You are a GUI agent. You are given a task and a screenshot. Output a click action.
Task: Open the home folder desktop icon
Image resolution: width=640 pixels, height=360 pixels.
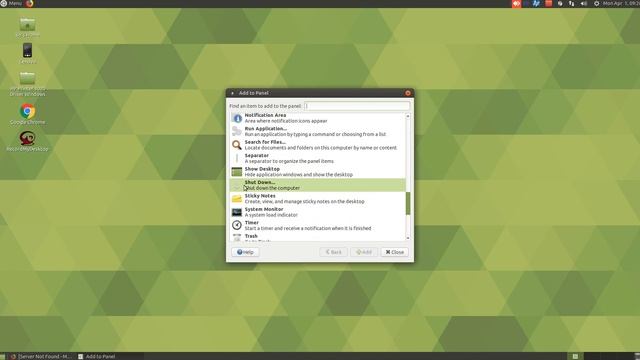27,24
